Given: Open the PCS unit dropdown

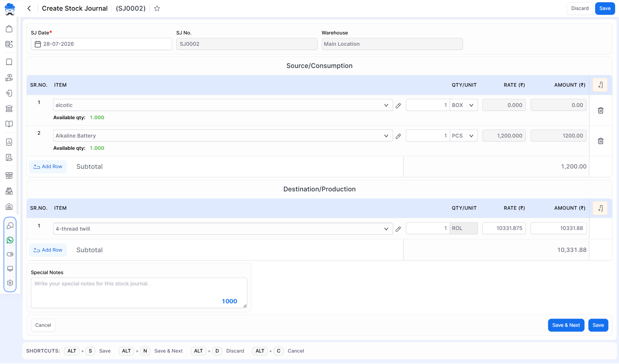Looking at the screenshot, I should [464, 136].
